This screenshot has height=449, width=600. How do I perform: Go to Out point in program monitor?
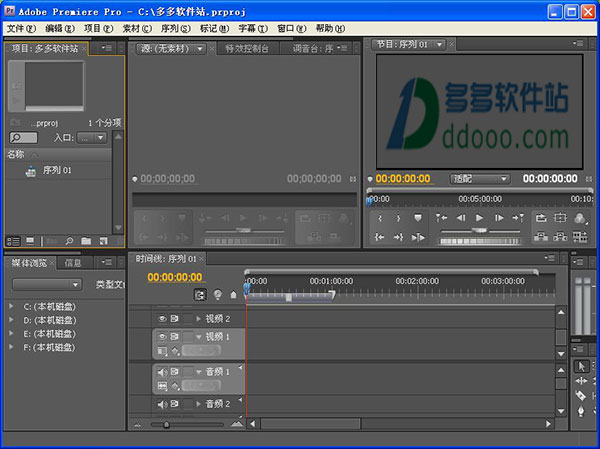pos(398,237)
